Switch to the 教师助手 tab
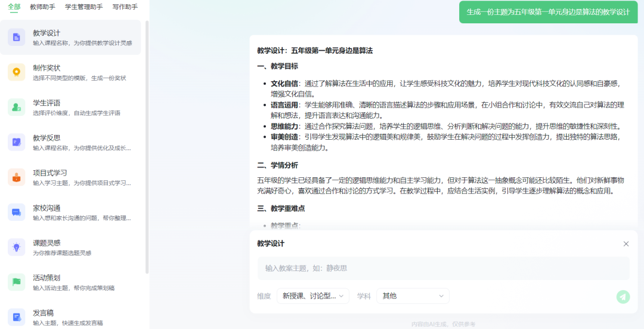 (x=43, y=7)
